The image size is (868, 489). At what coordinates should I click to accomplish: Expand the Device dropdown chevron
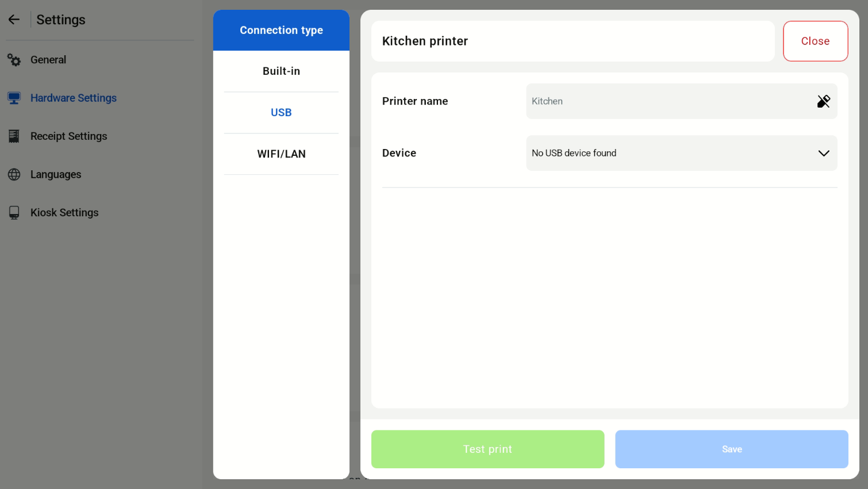[x=823, y=153]
